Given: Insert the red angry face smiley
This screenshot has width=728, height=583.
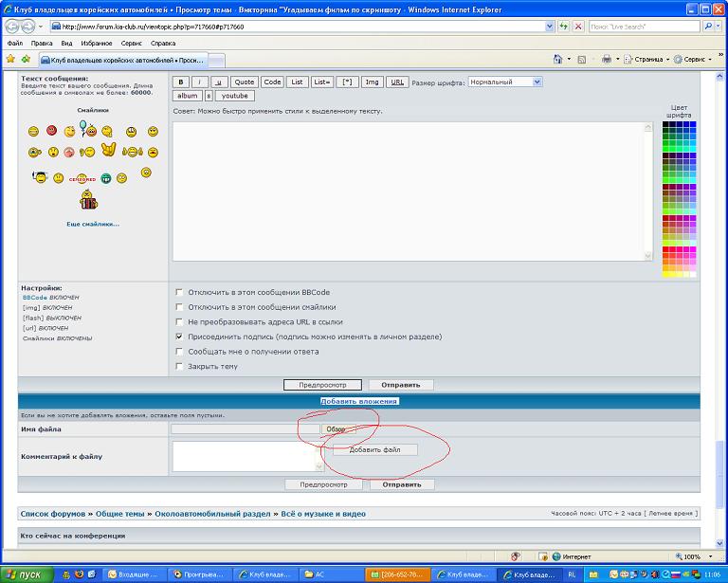Looking at the screenshot, I should pyautogui.click(x=51, y=130).
